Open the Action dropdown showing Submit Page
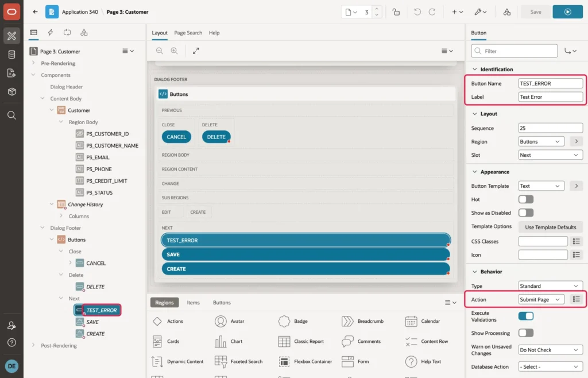 (541, 299)
